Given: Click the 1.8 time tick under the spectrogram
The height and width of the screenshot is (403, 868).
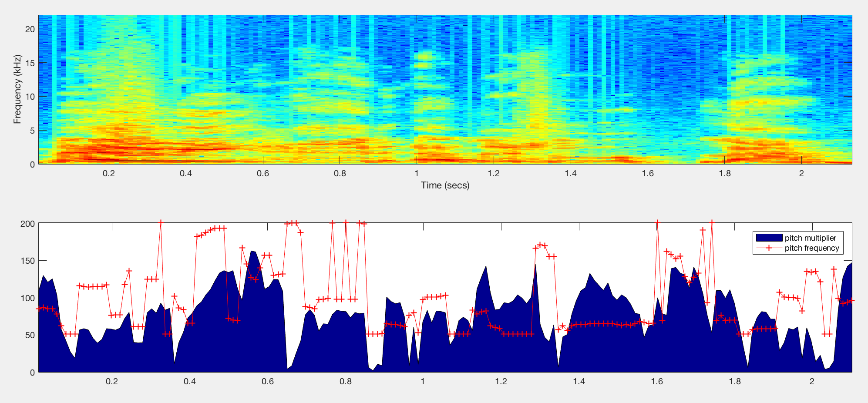Looking at the screenshot, I should coord(725,173).
